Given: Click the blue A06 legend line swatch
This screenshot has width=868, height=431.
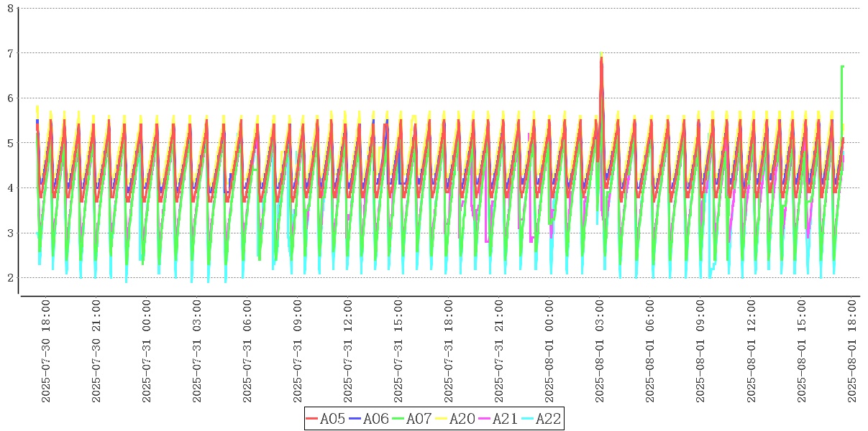Looking at the screenshot, I should point(355,419).
